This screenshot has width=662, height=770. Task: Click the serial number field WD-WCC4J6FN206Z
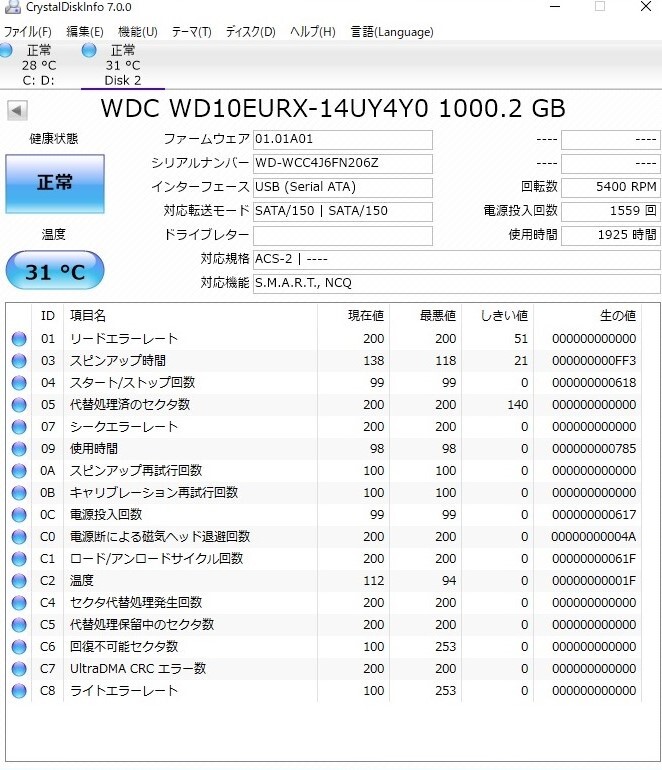click(x=343, y=164)
